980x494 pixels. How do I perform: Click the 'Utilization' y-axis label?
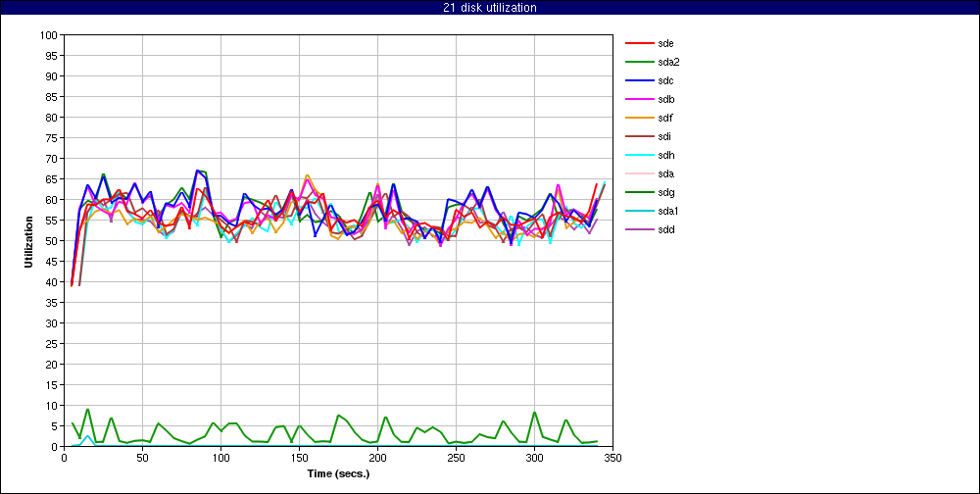[x=28, y=241]
